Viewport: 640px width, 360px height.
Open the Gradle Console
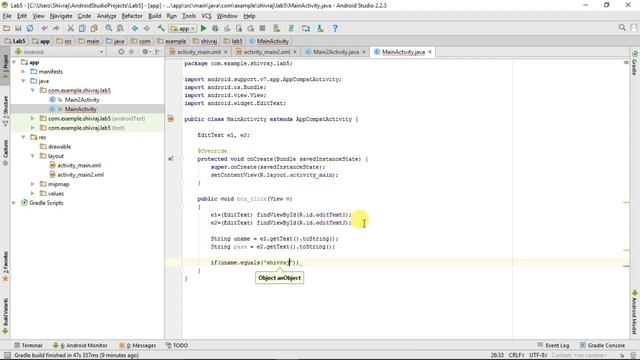click(602, 345)
